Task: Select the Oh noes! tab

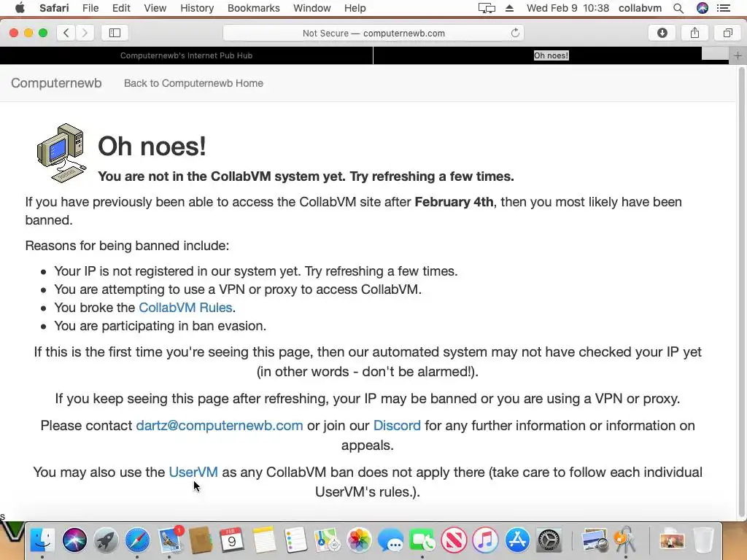Action: (x=551, y=55)
